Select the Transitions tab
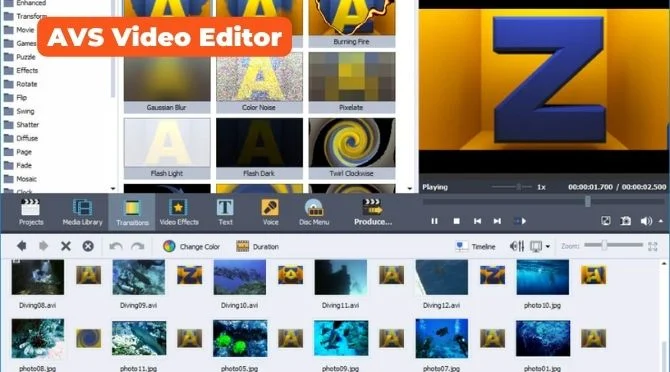 (x=132, y=212)
